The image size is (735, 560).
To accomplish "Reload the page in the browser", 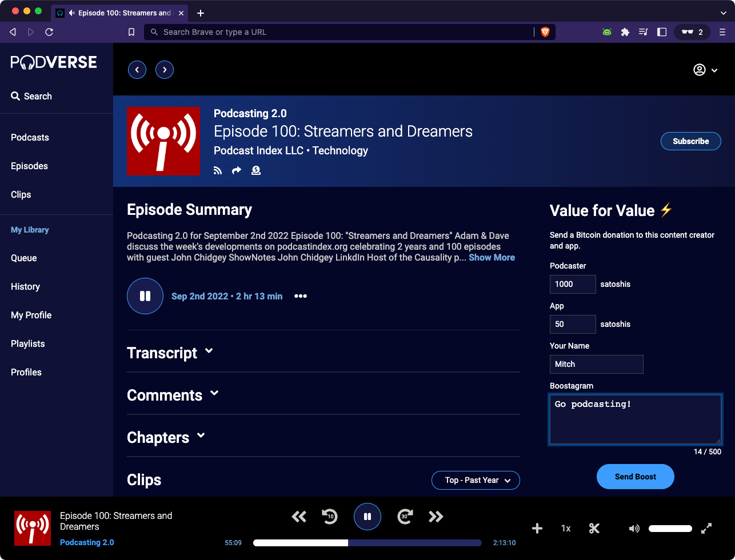I will 49,32.
